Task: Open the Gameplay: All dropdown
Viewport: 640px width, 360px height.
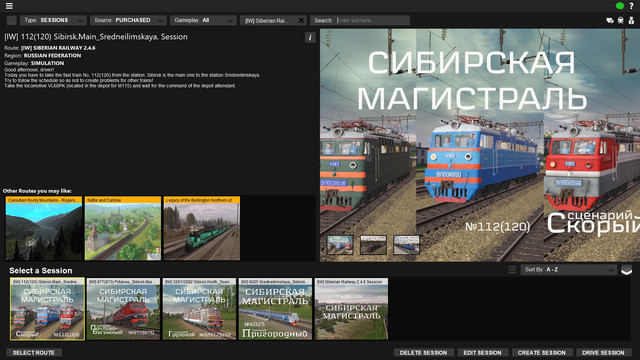Action: click(203, 20)
